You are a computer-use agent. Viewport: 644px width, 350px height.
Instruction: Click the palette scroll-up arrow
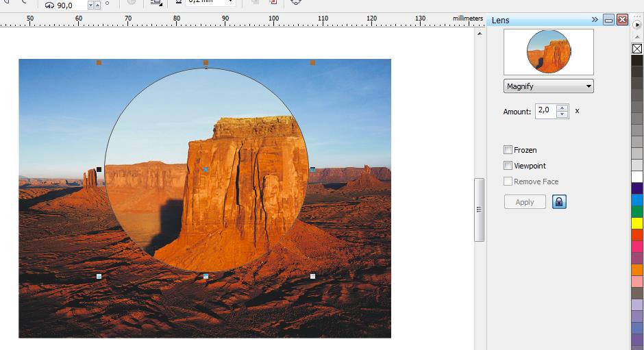point(637,37)
